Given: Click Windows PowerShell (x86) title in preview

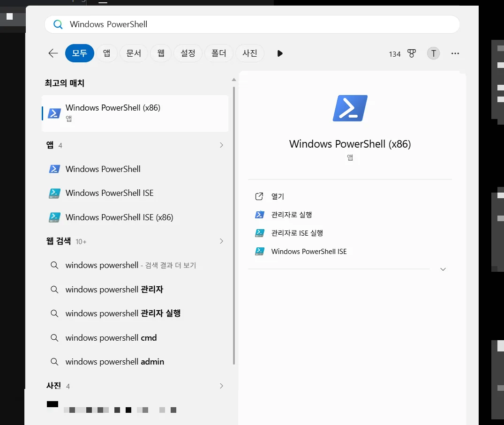Looking at the screenshot, I should point(350,144).
